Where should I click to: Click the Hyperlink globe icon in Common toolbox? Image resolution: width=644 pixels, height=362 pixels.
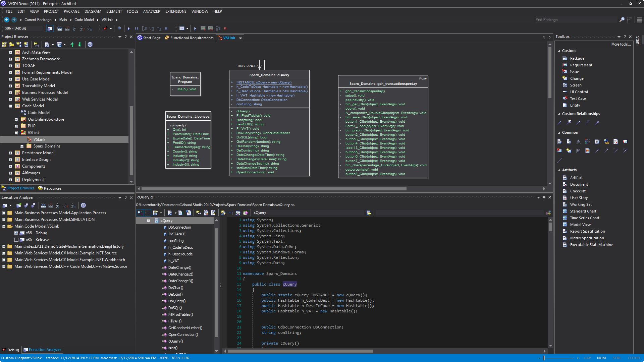point(606,141)
